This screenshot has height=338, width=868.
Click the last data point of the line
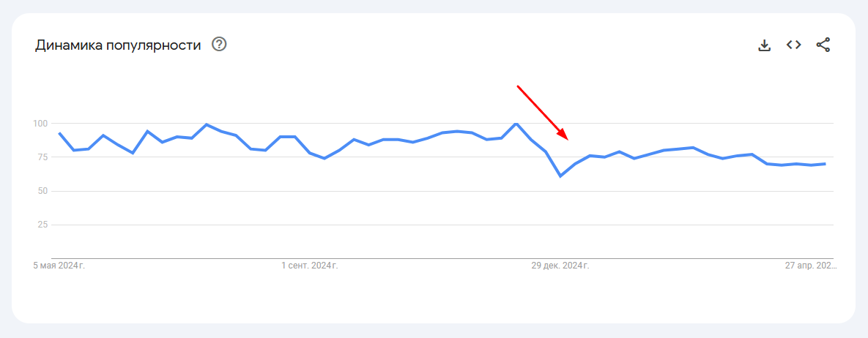point(826,164)
